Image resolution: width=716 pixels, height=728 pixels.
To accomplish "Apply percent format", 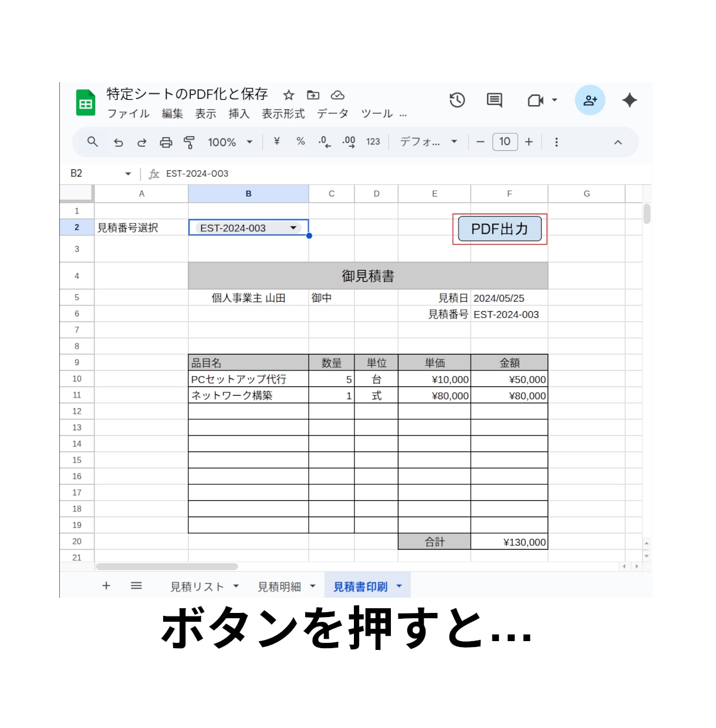I will tap(300, 141).
